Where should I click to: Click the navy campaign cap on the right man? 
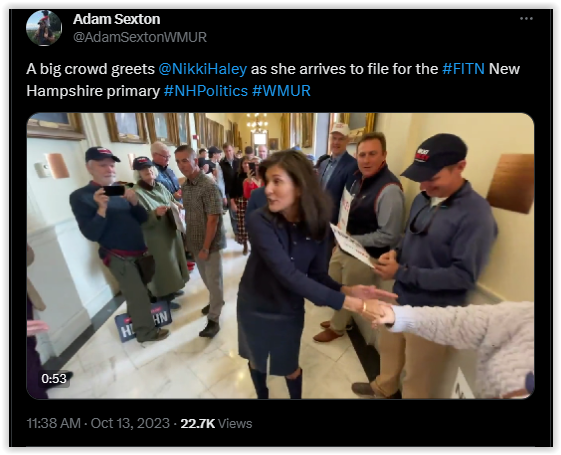coord(434,156)
